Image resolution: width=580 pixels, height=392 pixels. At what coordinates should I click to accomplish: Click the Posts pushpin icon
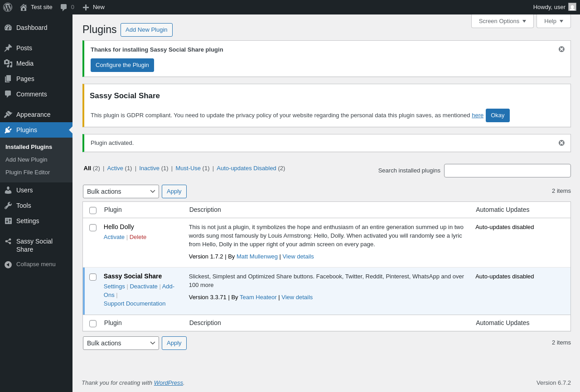click(x=8, y=48)
